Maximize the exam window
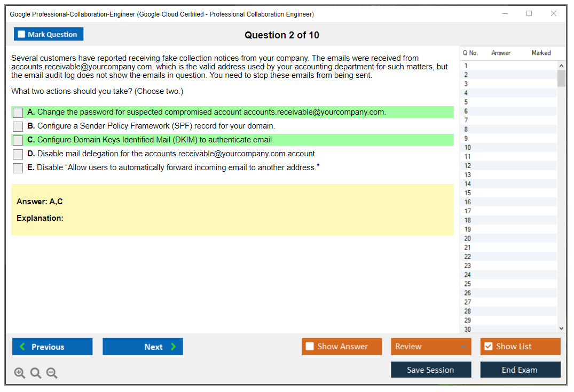The image size is (574, 392). (x=529, y=14)
